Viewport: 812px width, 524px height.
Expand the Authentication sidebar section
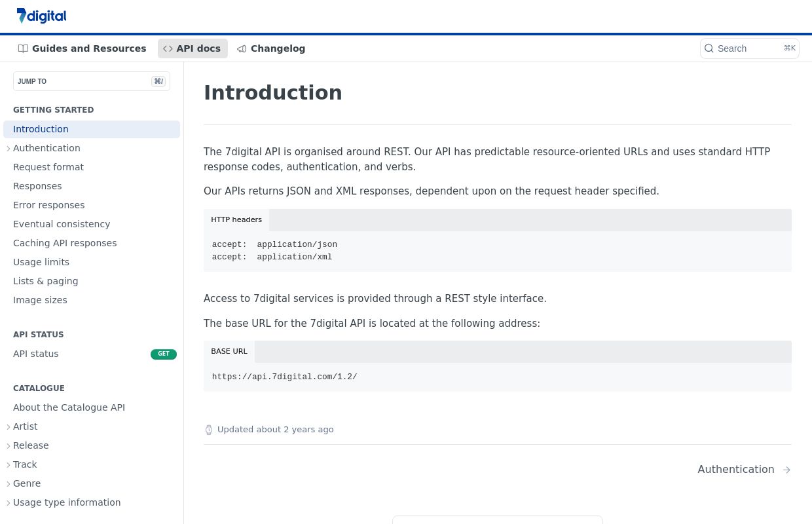pos(9,149)
